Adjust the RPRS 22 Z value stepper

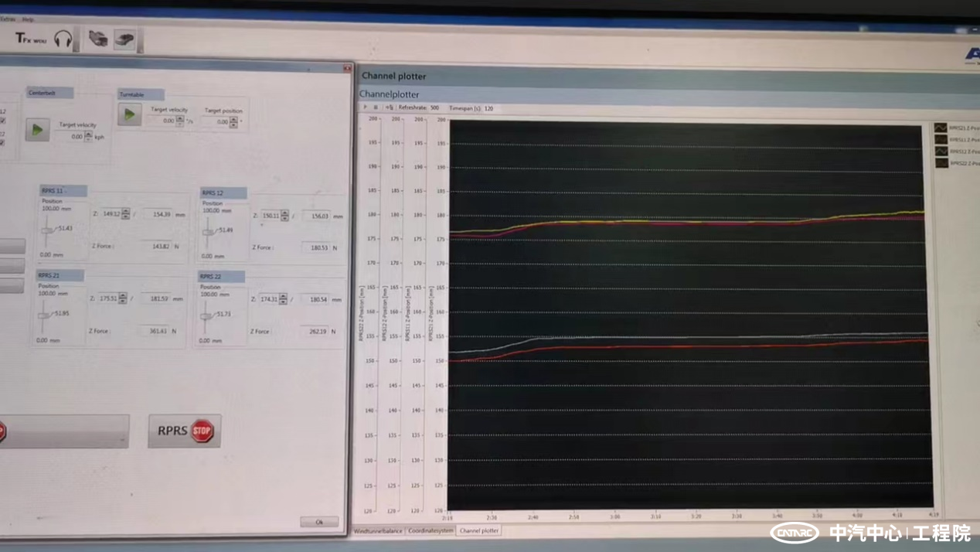pos(284,299)
